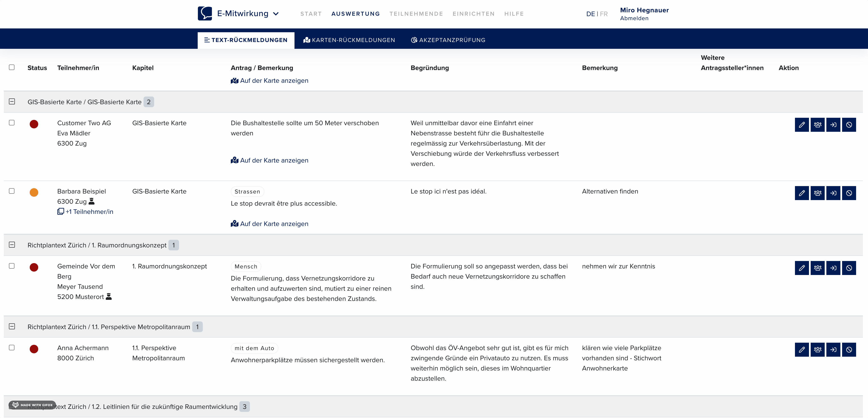Collapse the GIS-Basierte Karte group
This screenshot has height=418, width=868.
[x=12, y=101]
